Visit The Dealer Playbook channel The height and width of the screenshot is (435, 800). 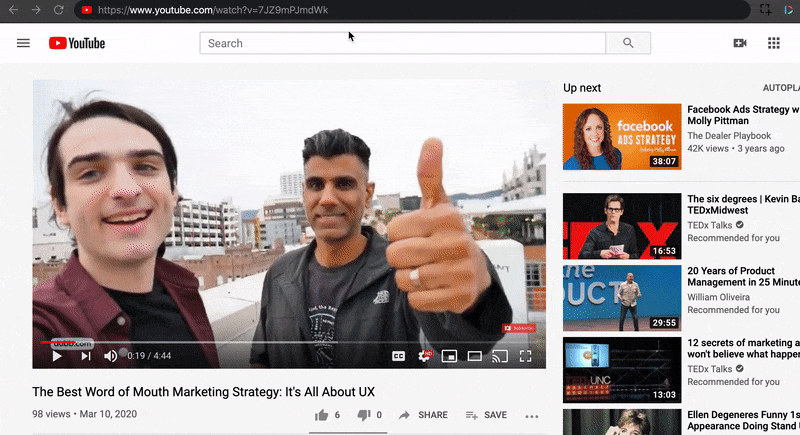click(729, 136)
